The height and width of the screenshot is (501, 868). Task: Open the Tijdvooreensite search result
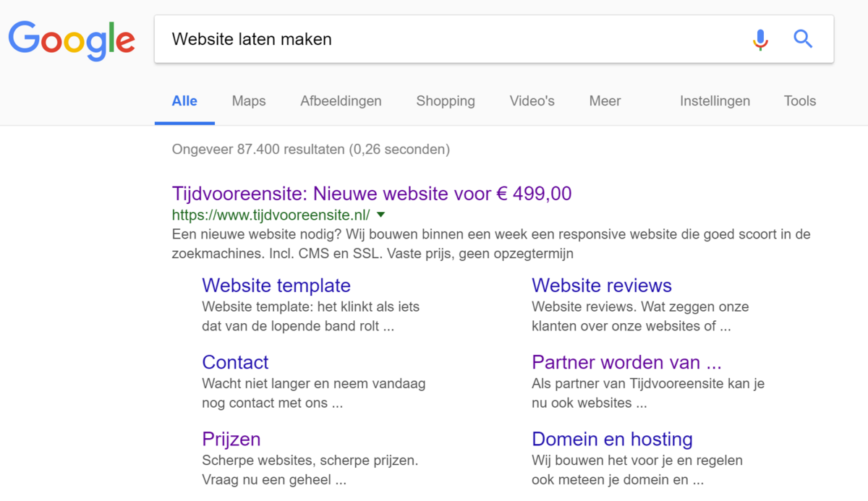click(x=371, y=194)
